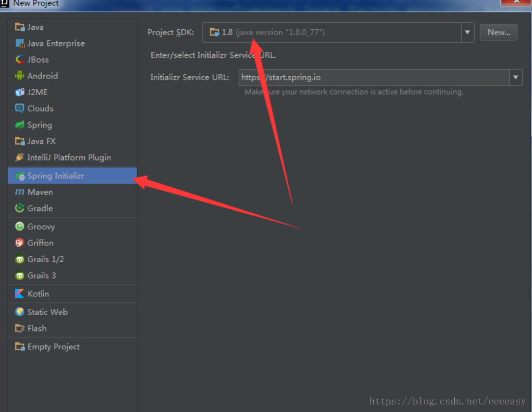The width and height of the screenshot is (532, 412).
Task: Click the Clouds speech bubble icon
Action: (19, 108)
